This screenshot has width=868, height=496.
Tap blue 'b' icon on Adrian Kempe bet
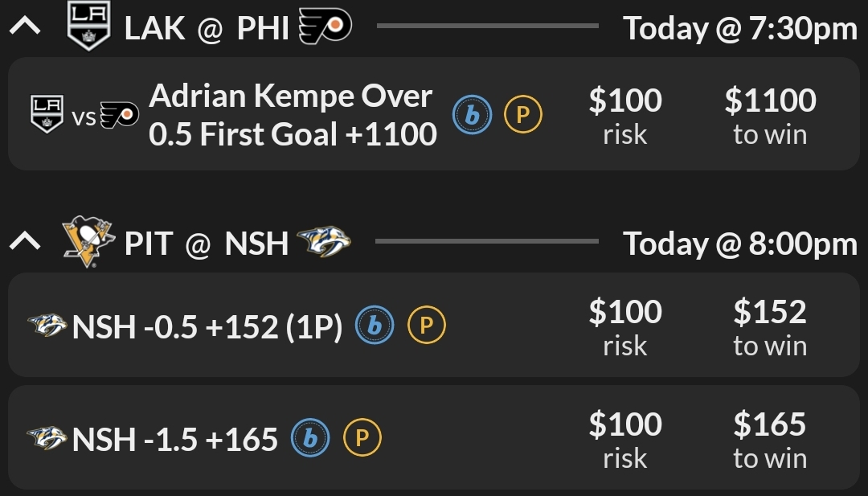[x=472, y=115]
